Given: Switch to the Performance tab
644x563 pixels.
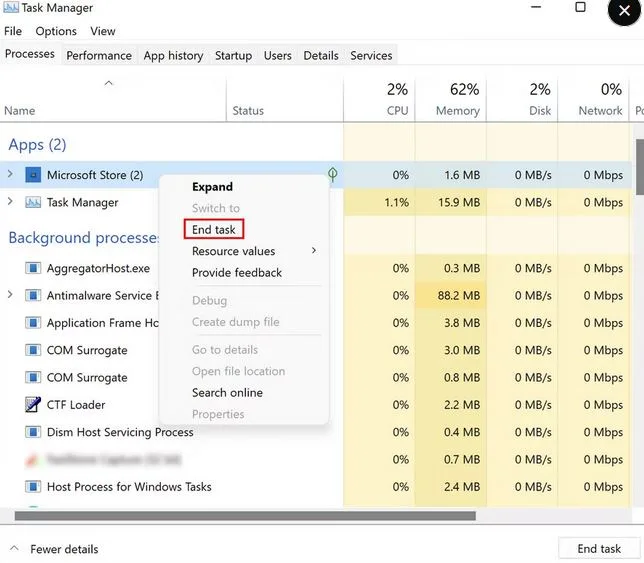Looking at the screenshot, I should (99, 55).
